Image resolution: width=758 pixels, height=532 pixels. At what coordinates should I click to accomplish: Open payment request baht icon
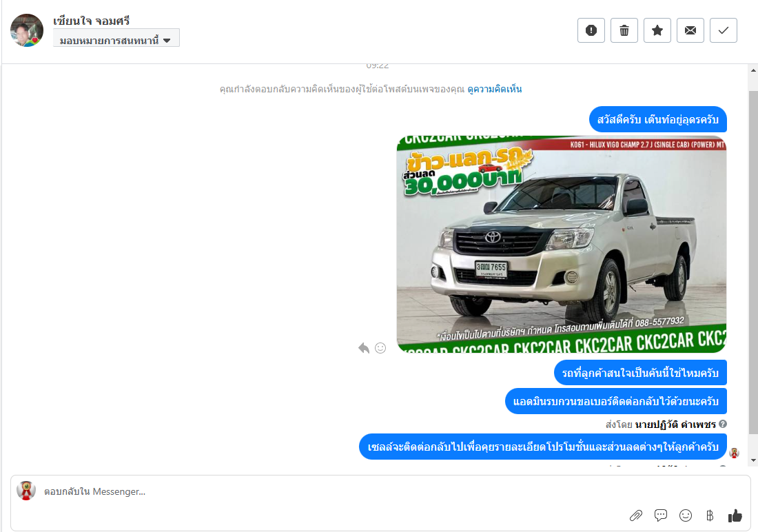(x=710, y=515)
